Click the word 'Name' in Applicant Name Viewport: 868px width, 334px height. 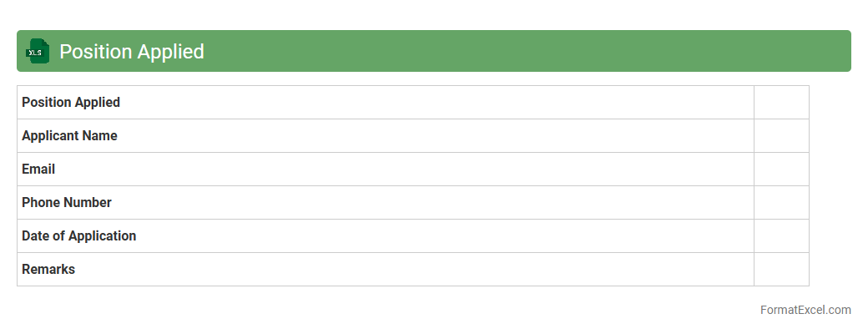99,136
